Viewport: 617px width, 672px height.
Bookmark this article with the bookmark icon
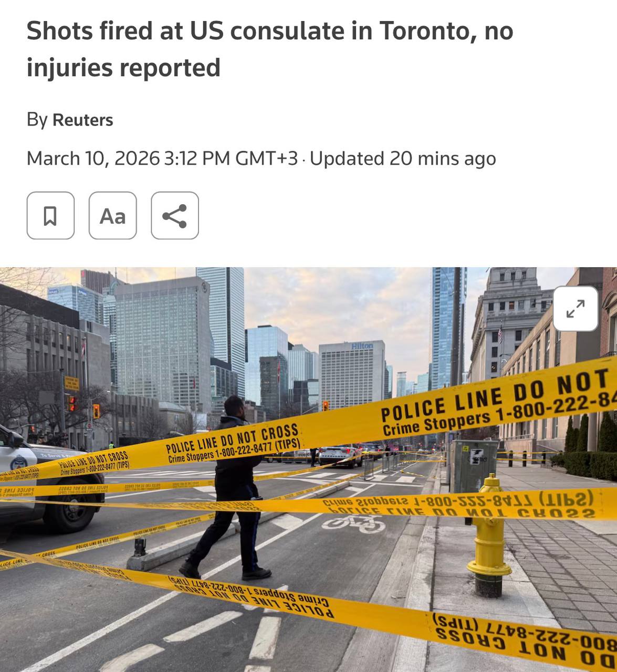[50, 216]
